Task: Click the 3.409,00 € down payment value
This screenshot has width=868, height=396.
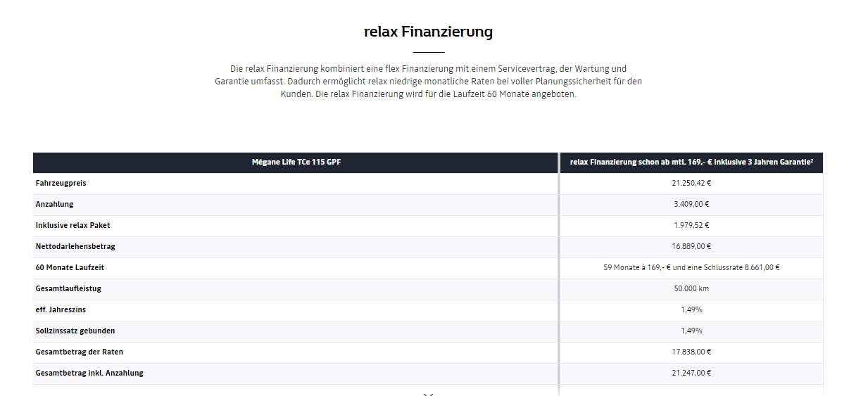Action: 691,205
